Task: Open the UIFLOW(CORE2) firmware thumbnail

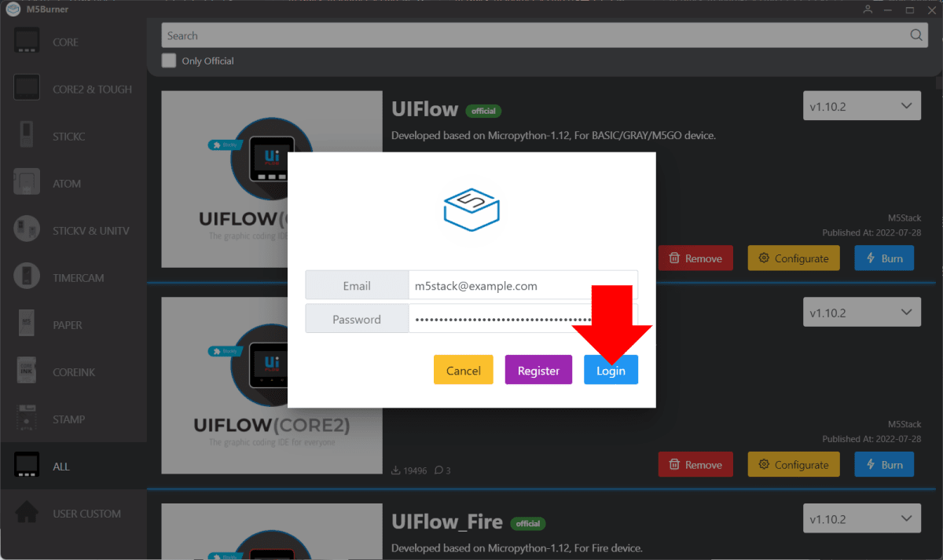Action: point(272,386)
